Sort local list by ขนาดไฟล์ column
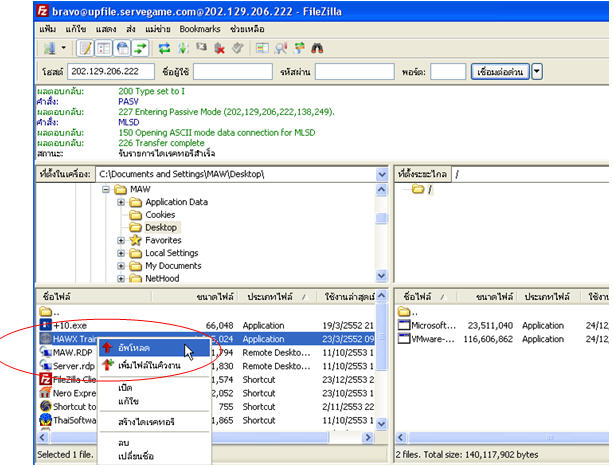The image size is (613, 467). (x=215, y=297)
